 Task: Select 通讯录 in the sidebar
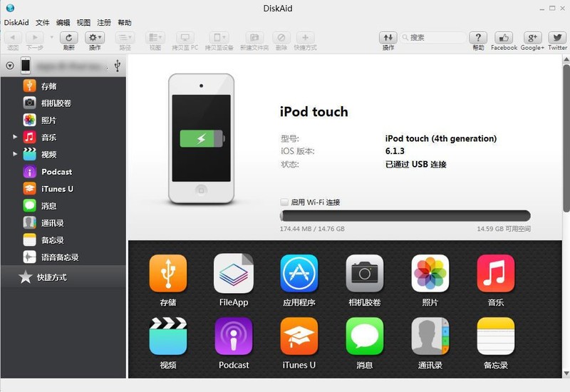(63, 223)
